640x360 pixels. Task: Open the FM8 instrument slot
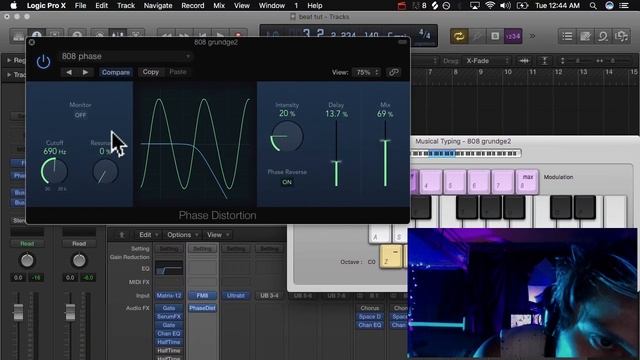[x=202, y=296]
